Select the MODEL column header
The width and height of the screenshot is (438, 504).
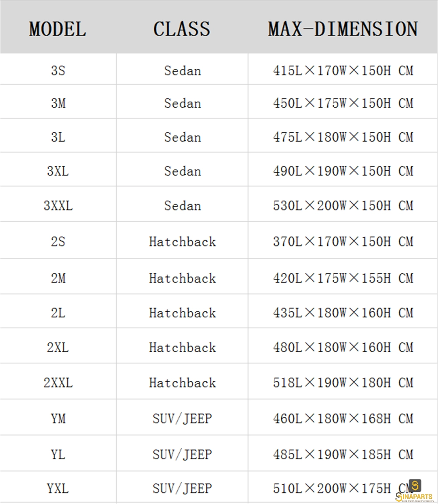pyautogui.click(x=58, y=29)
